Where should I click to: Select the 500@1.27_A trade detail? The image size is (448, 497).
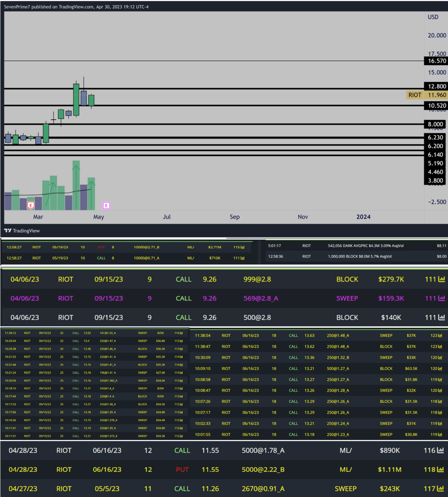[338, 369]
